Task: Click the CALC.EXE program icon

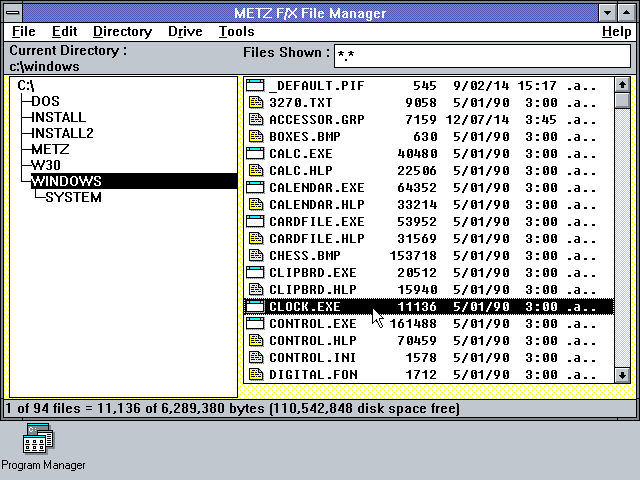Action: (x=256, y=153)
